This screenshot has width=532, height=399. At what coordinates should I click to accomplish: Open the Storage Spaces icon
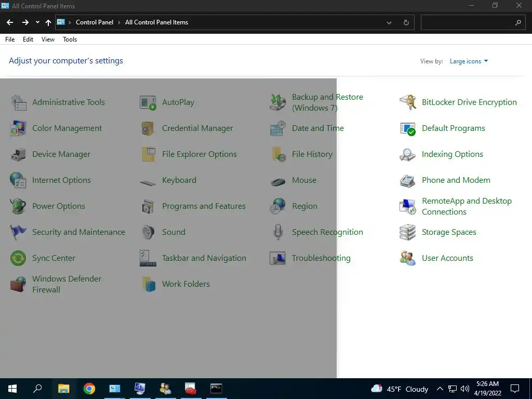pyautogui.click(x=407, y=232)
